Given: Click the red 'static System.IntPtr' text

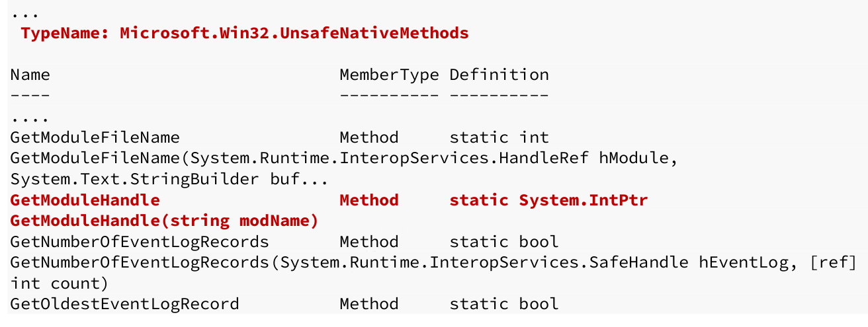Looking at the screenshot, I should (548, 200).
